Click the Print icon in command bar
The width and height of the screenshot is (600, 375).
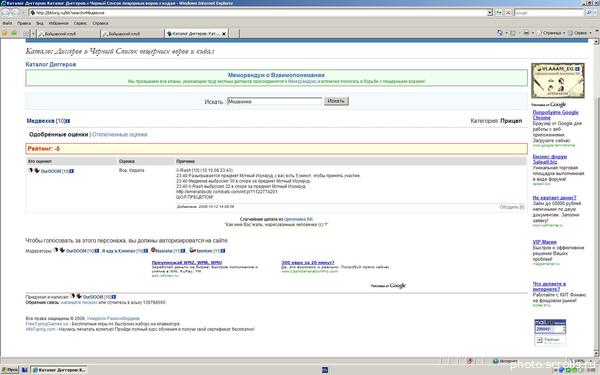pos(526,33)
